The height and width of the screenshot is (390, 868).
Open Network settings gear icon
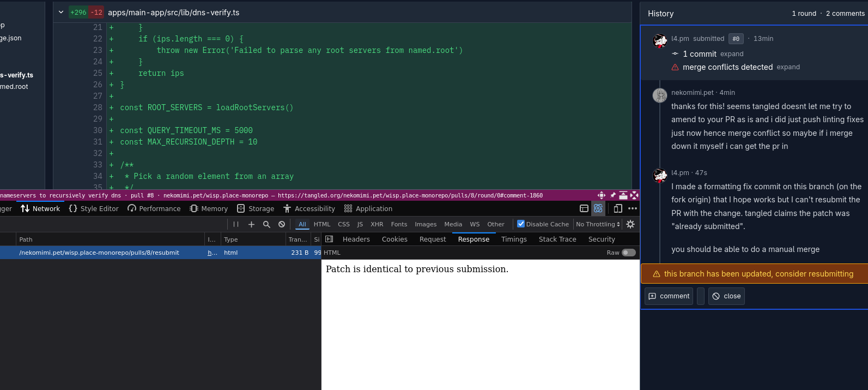(x=630, y=224)
